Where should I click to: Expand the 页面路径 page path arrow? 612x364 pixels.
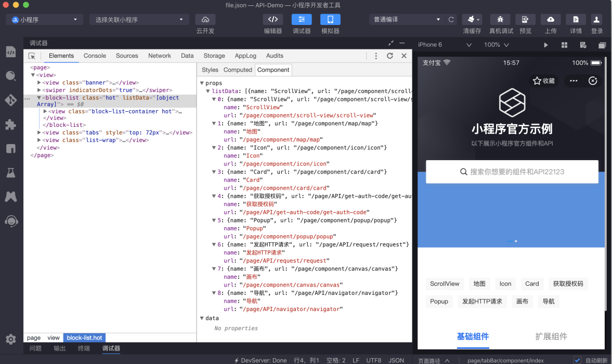[447, 360]
